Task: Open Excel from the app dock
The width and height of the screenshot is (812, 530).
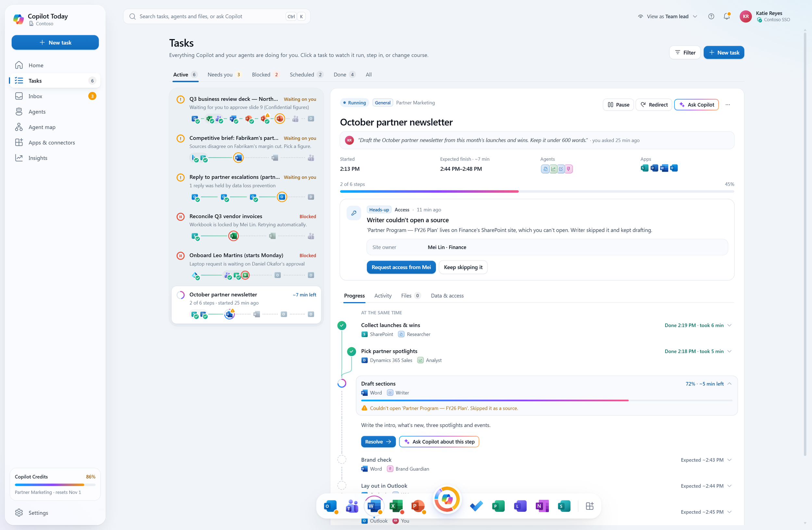Action: click(x=396, y=506)
